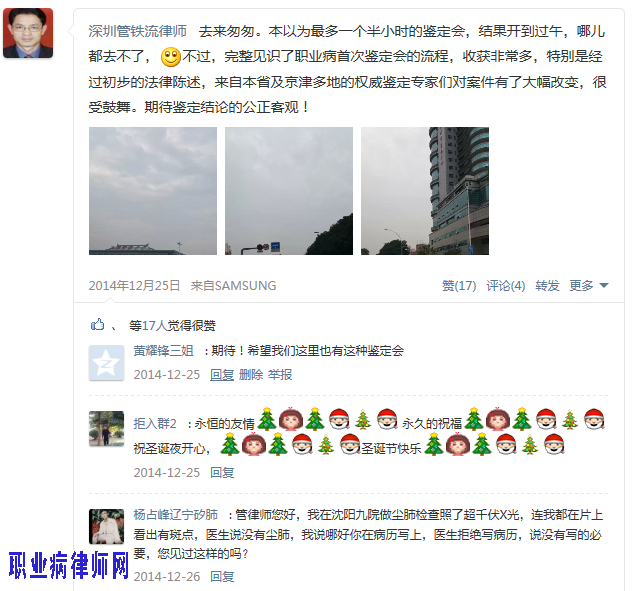Open 黄耀锋三姐 star avatar icon
Image resolution: width=643 pixels, height=591 pixels.
[107, 363]
